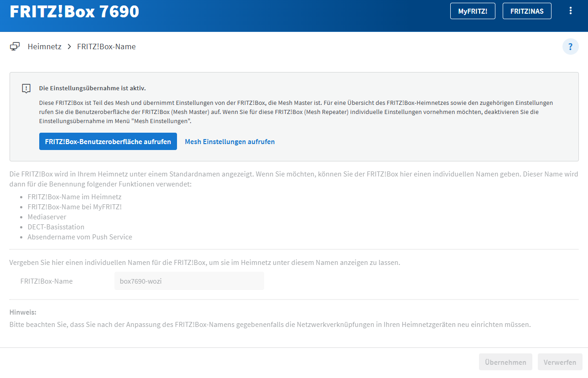Click the breadcrumb chevron separator
This screenshot has width=588, height=378.
coord(69,47)
